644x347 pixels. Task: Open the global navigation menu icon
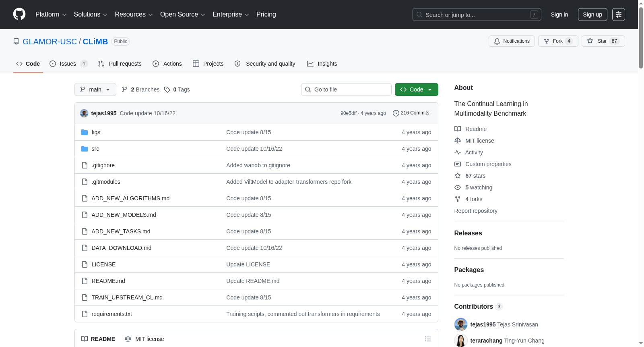point(619,15)
